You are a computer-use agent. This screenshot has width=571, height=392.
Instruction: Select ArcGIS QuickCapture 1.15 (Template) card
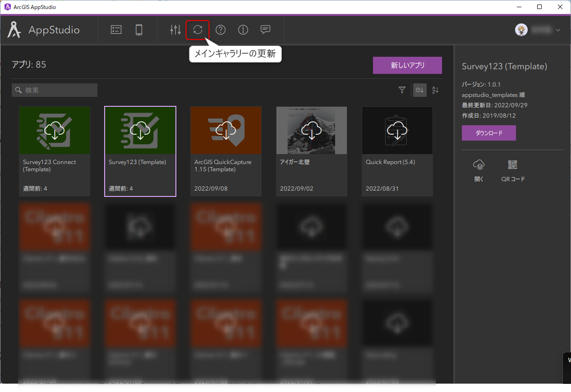click(x=226, y=151)
